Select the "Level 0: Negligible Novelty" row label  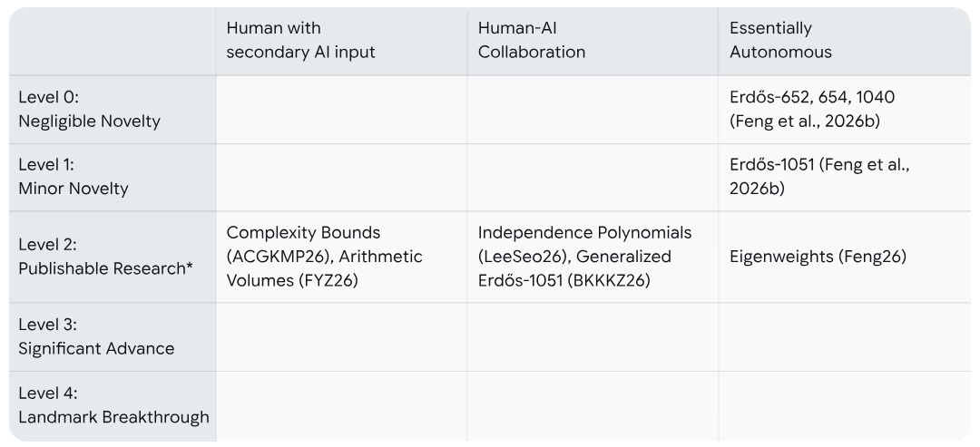89,109
